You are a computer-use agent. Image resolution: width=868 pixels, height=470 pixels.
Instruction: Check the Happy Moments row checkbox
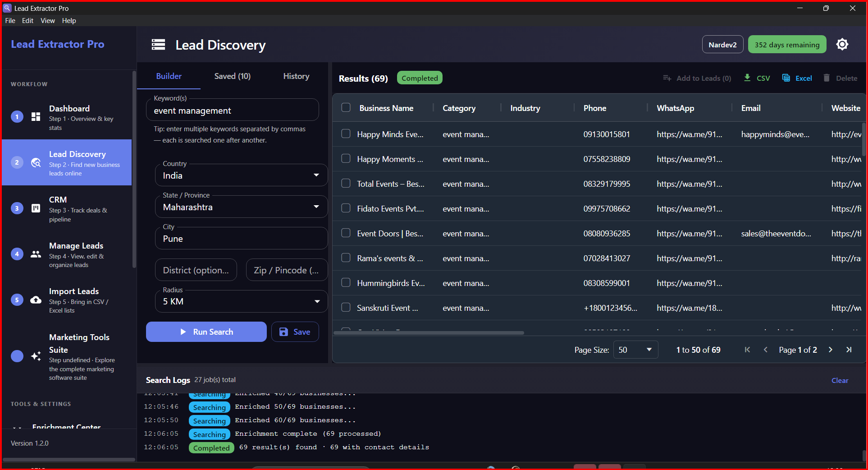pyautogui.click(x=346, y=158)
